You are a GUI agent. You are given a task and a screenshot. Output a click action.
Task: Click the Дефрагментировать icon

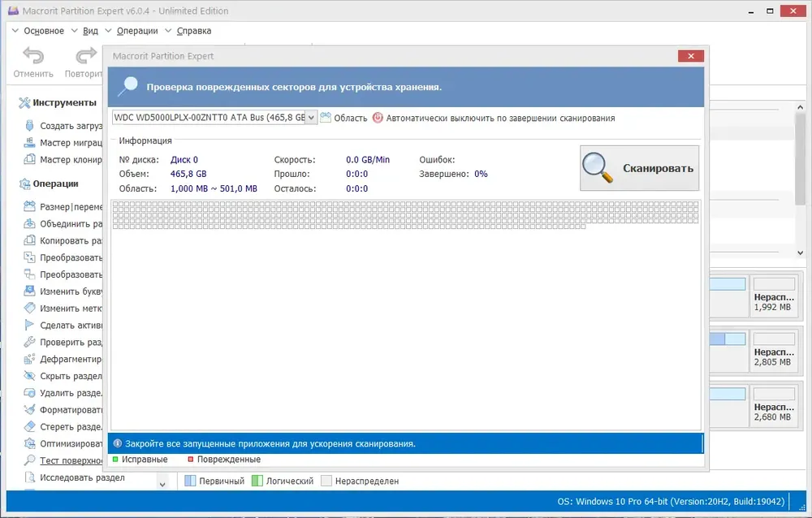[x=29, y=359]
